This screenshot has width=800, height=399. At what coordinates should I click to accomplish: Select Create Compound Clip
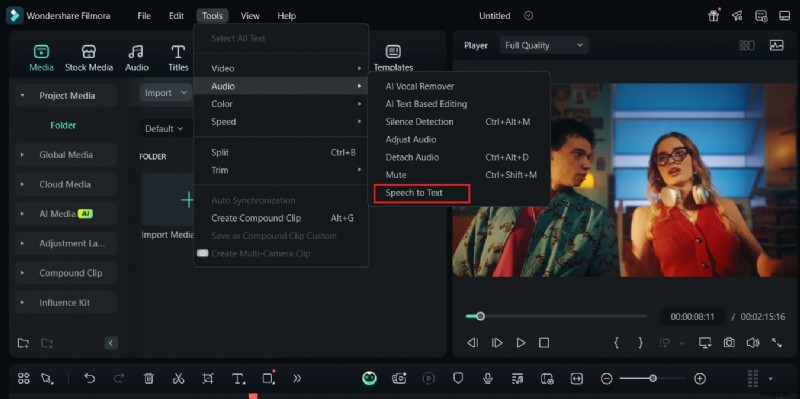point(281,218)
